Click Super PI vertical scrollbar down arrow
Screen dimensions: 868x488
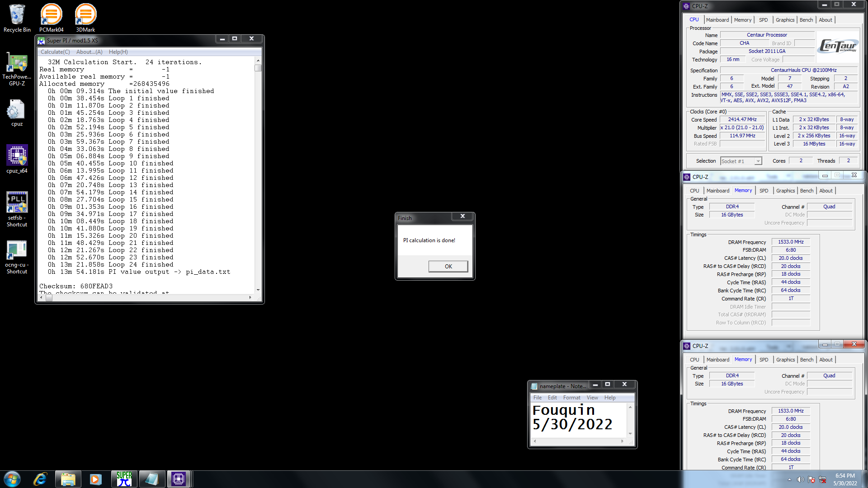pos(258,290)
